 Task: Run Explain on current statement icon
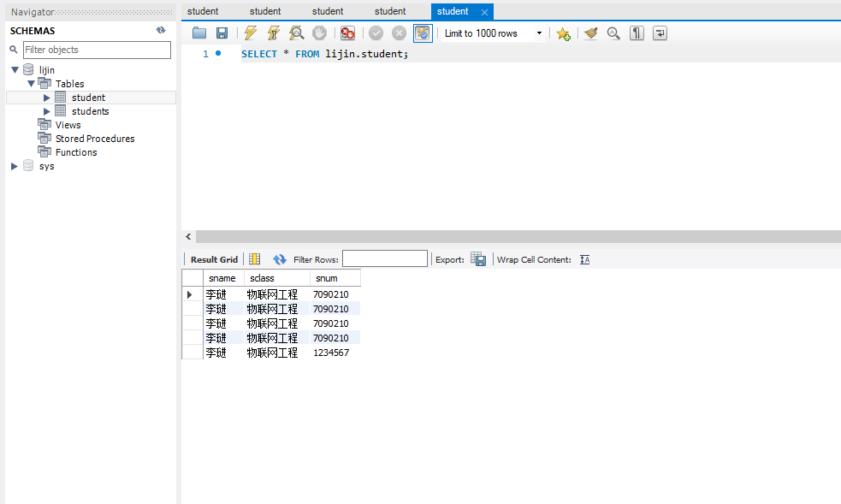tap(297, 33)
